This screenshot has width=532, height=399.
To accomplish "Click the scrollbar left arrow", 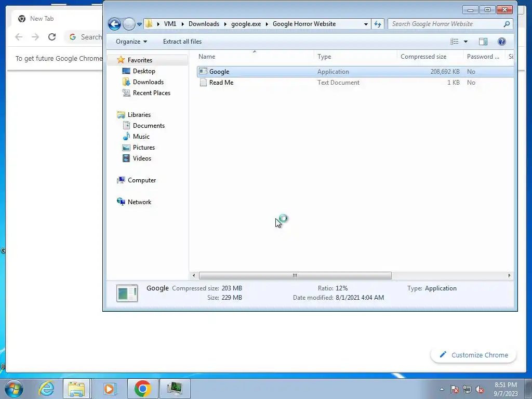I will tap(193, 275).
